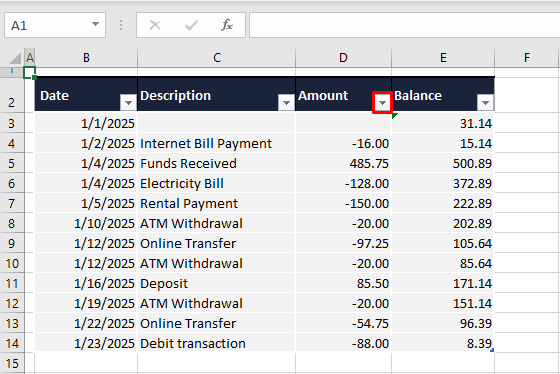
Task: Select column C header
Action: coord(217,58)
